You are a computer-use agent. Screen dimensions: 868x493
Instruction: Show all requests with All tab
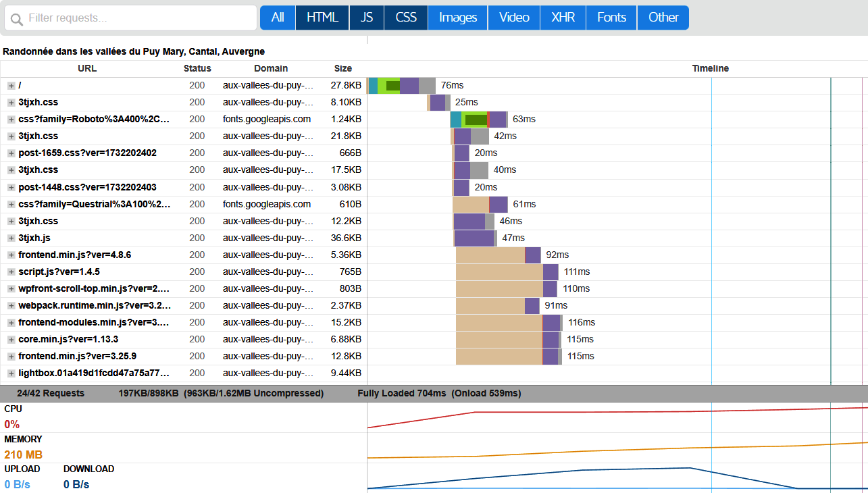click(x=278, y=18)
